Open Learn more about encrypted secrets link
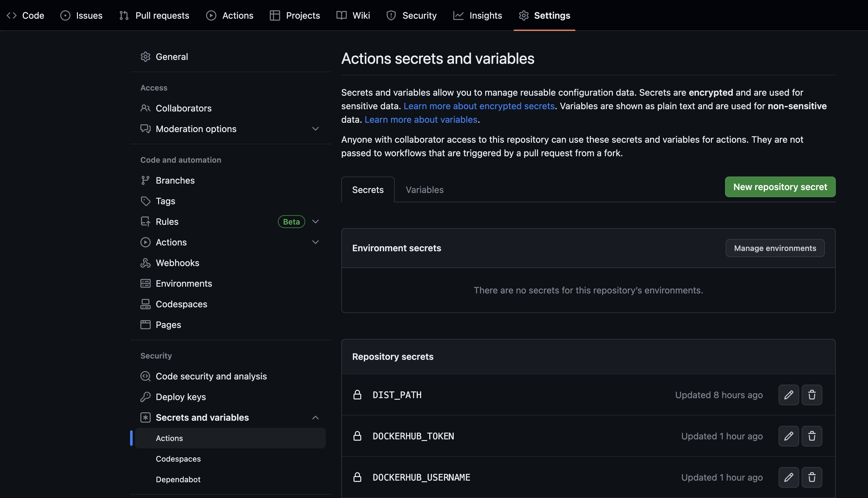Image resolution: width=868 pixels, height=498 pixels. click(479, 106)
